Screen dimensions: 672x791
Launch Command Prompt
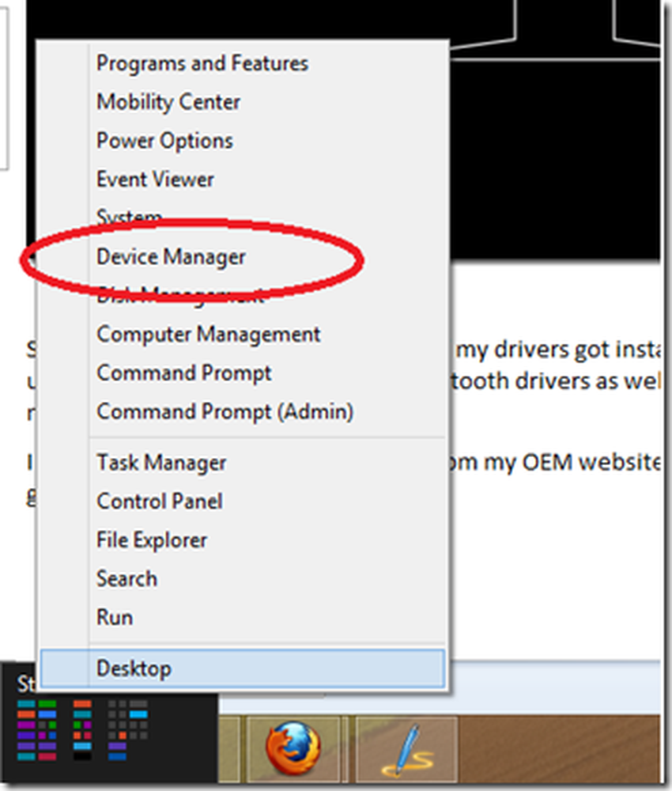coord(184,373)
